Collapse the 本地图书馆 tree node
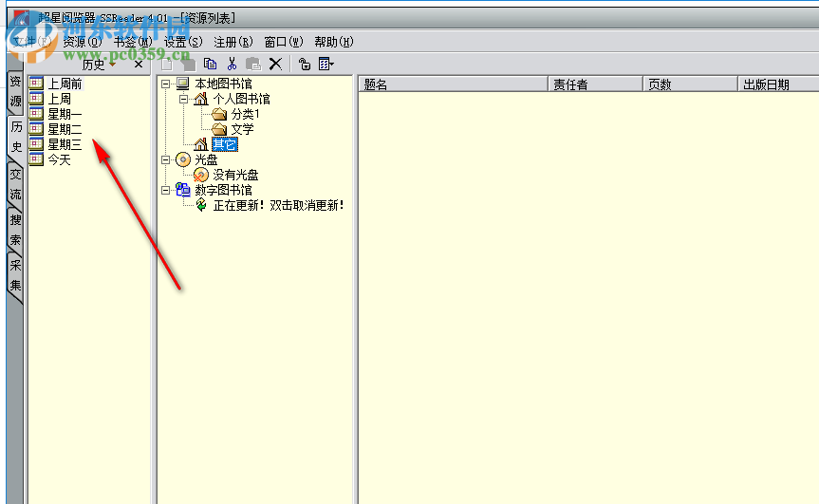This screenshot has width=819, height=504. (x=165, y=84)
